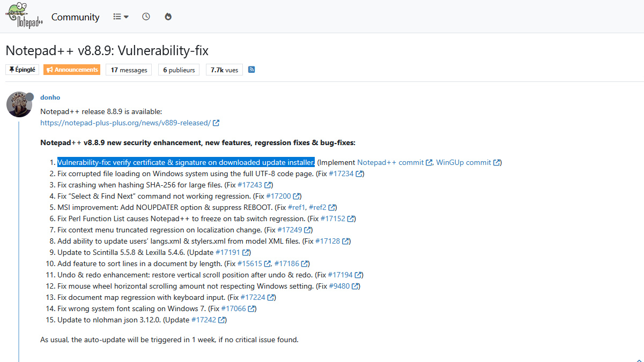The image size is (644, 362).
Task: Go to the Community home page
Action: (75, 17)
